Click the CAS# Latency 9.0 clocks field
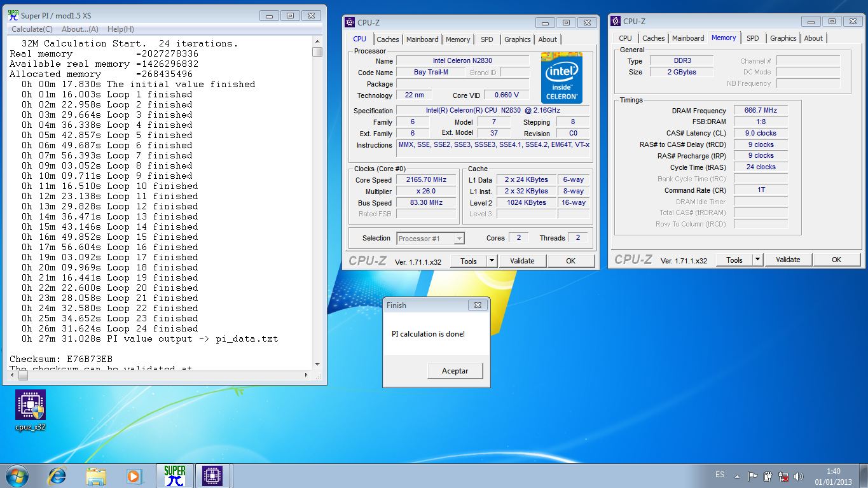Screen dimensions: 868x488 [761, 134]
